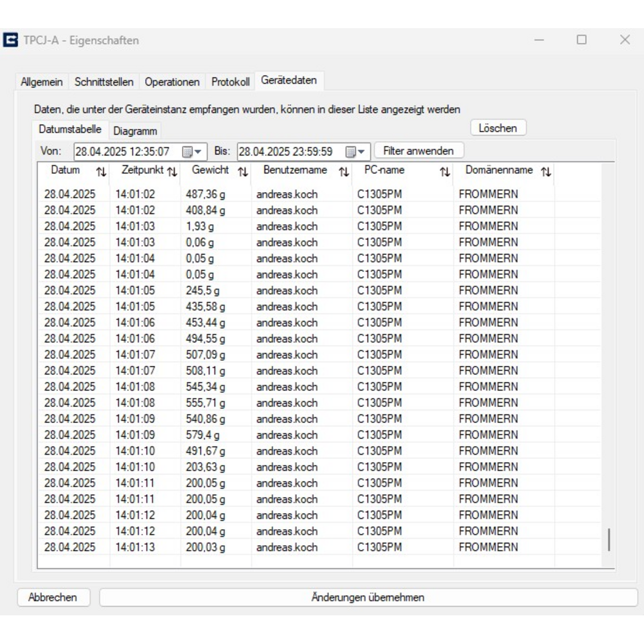Open calendar picker for Bis date
This screenshot has width=644, height=644.
(355, 151)
